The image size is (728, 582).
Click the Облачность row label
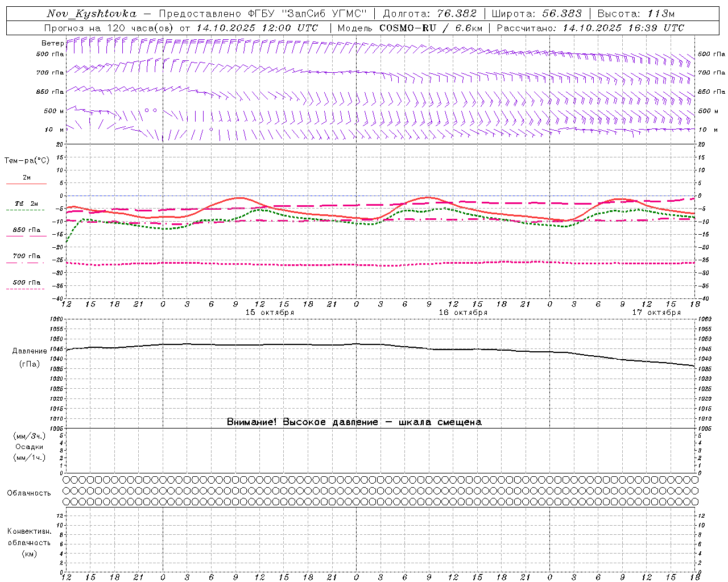point(29,493)
